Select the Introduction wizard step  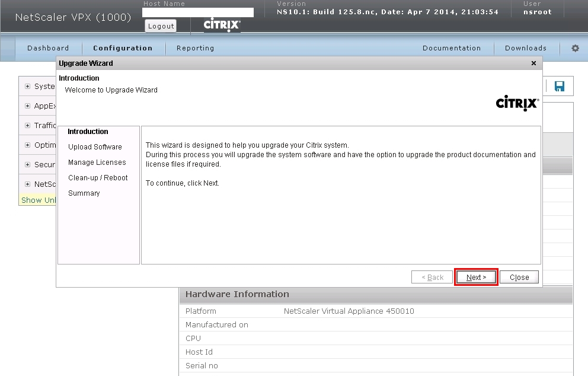pos(88,131)
